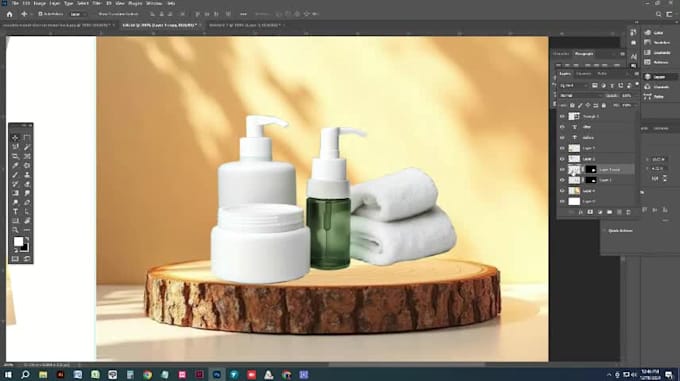The height and width of the screenshot is (381, 680).
Task: Open the Layers panel flyout menu
Action: tap(636, 74)
